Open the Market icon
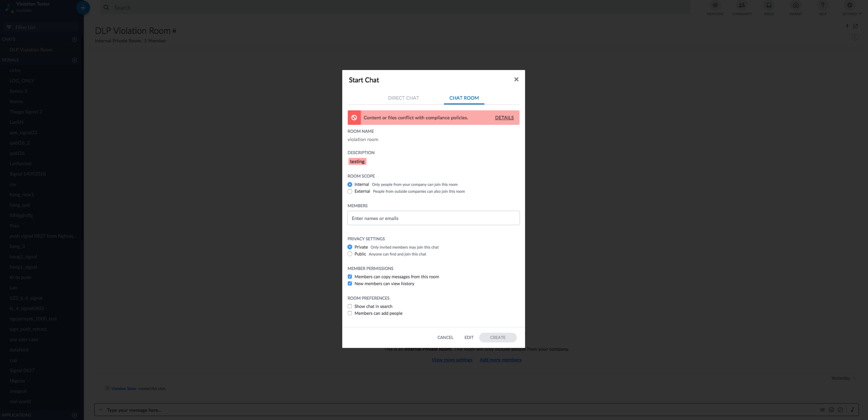The image size is (868, 420). pyautogui.click(x=796, y=6)
